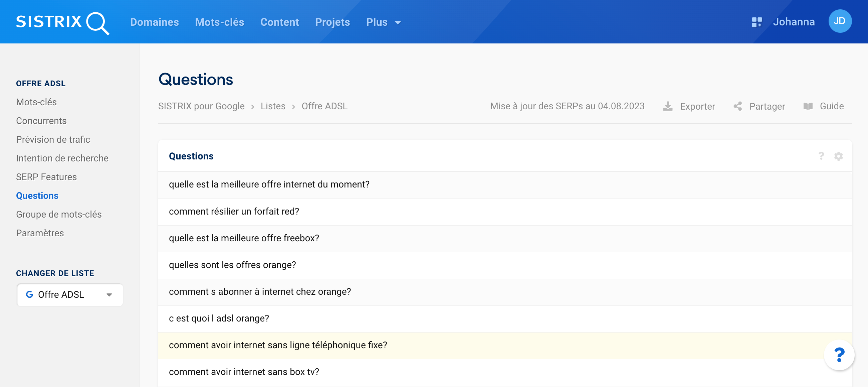The image size is (868, 387).
Task: Select the active Questions sidebar item
Action: 37,196
